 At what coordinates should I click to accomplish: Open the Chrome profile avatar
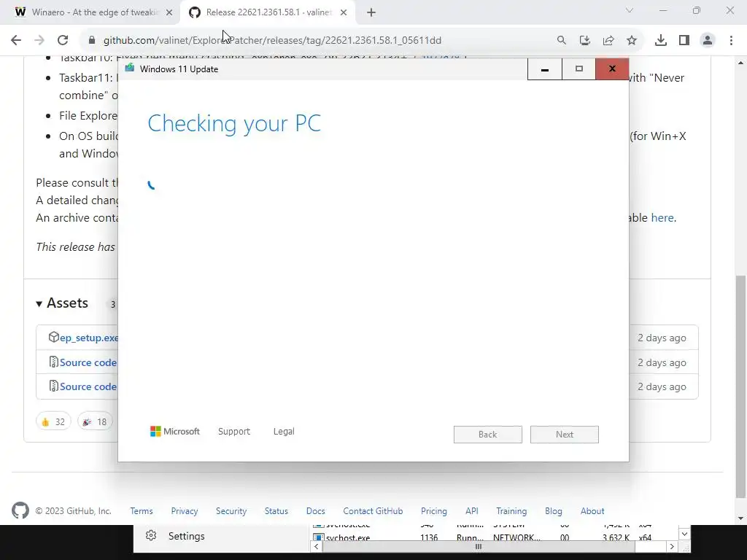point(708,41)
